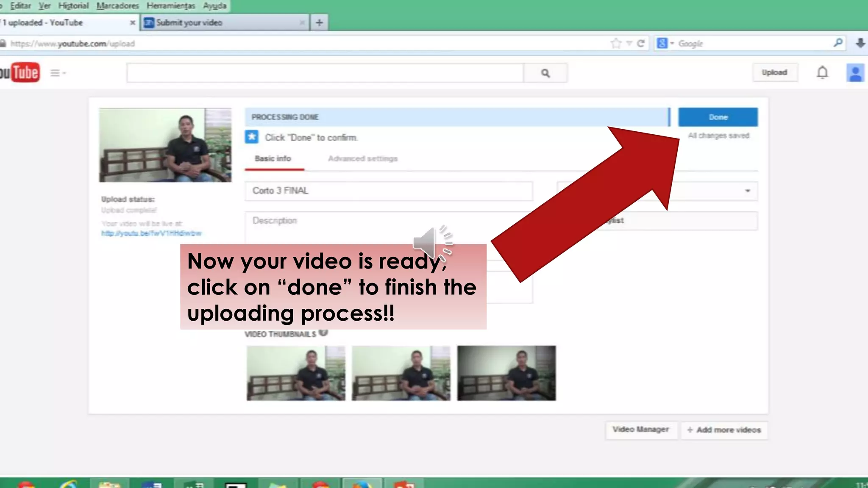Switch to the Basic info tab
Screen dimensions: 868x488
pos(273,158)
